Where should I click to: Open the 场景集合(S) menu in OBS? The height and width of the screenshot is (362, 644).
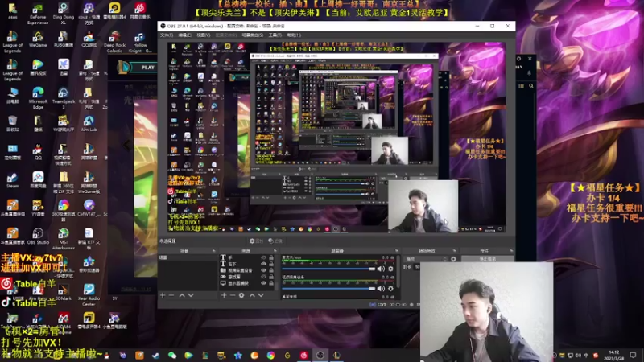252,35
